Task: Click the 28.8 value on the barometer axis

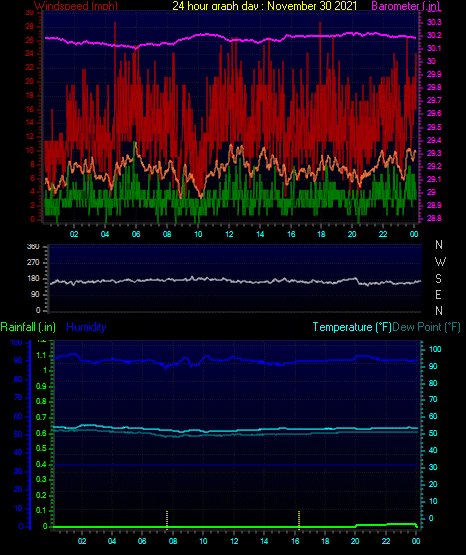Action: click(x=434, y=218)
